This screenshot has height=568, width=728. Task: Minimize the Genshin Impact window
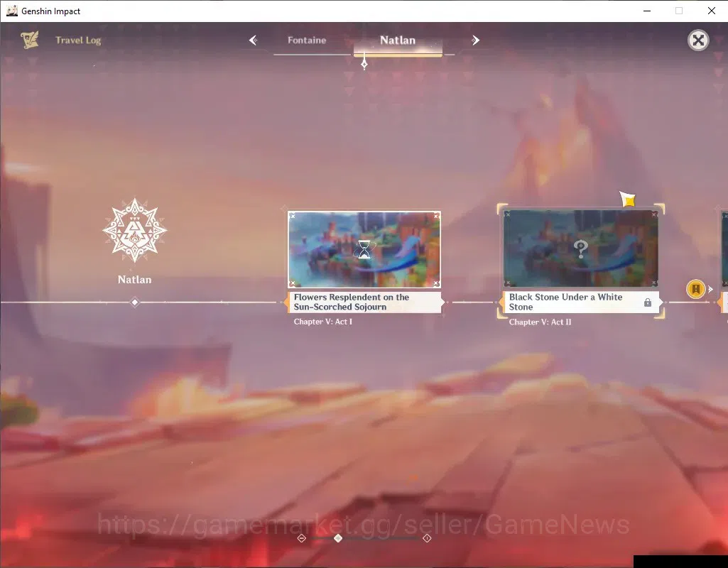(647, 11)
